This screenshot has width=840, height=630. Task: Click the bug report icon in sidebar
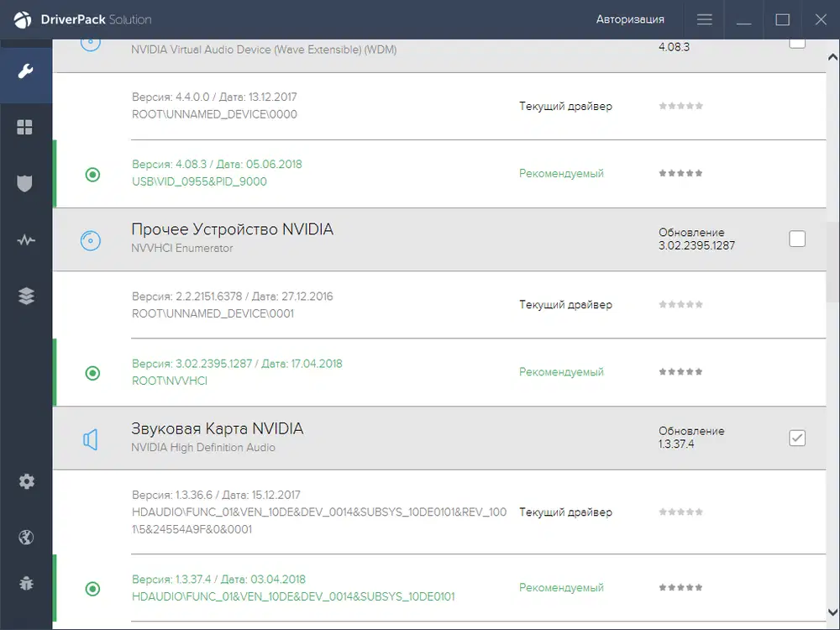click(x=26, y=583)
